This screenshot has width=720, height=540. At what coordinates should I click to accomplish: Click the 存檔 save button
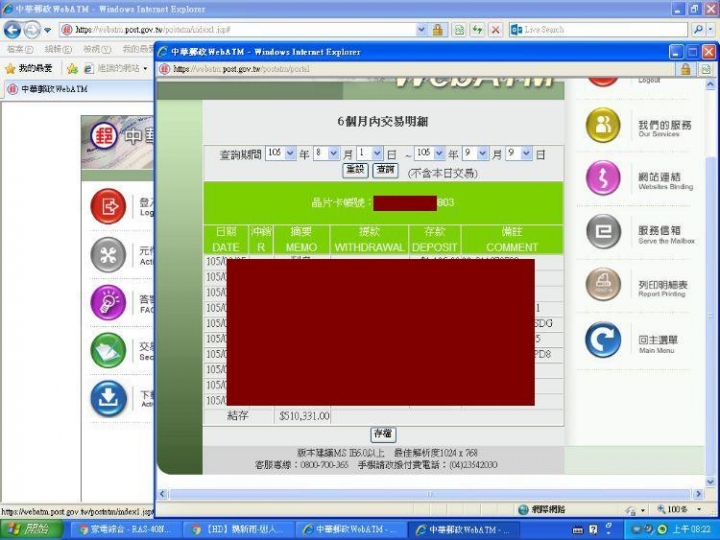(383, 434)
